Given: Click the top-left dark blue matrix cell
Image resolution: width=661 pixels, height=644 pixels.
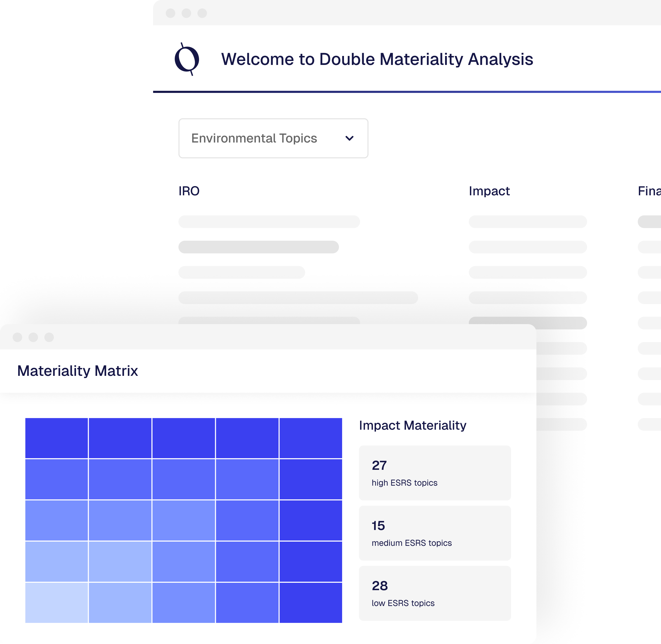Looking at the screenshot, I should tap(56, 438).
